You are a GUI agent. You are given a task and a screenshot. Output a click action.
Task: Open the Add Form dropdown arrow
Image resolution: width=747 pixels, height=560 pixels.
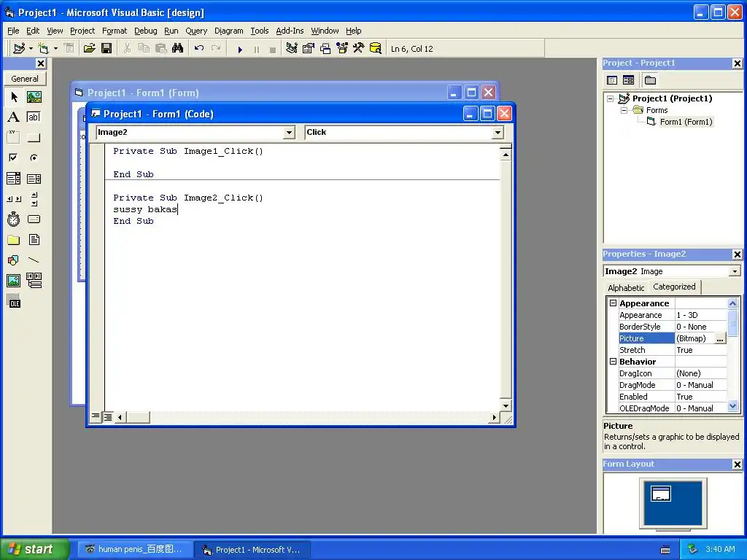coord(55,48)
